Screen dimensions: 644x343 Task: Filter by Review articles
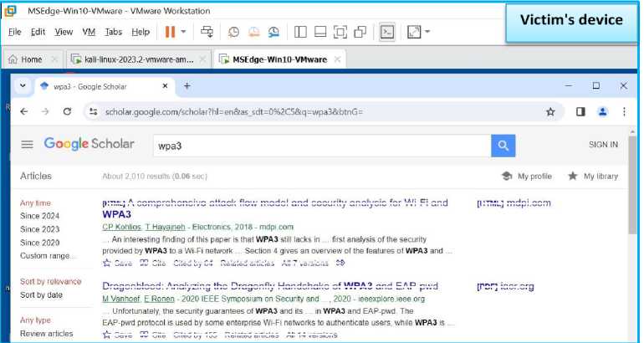click(46, 334)
